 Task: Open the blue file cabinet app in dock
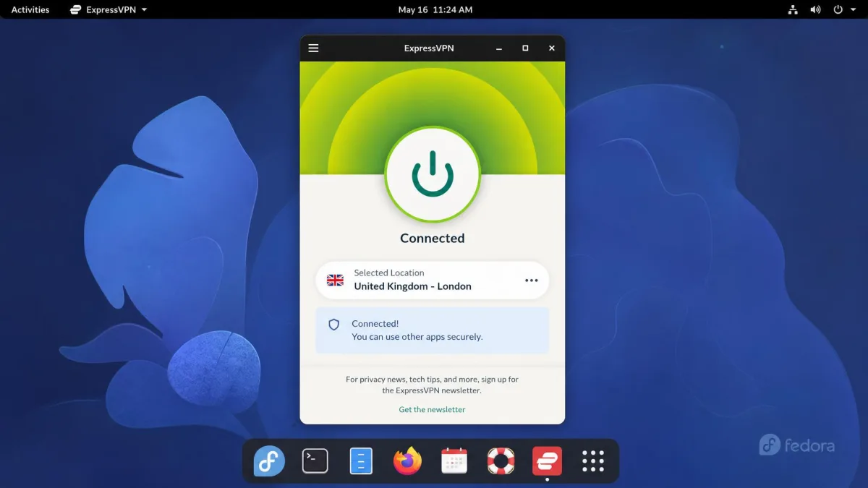361,461
